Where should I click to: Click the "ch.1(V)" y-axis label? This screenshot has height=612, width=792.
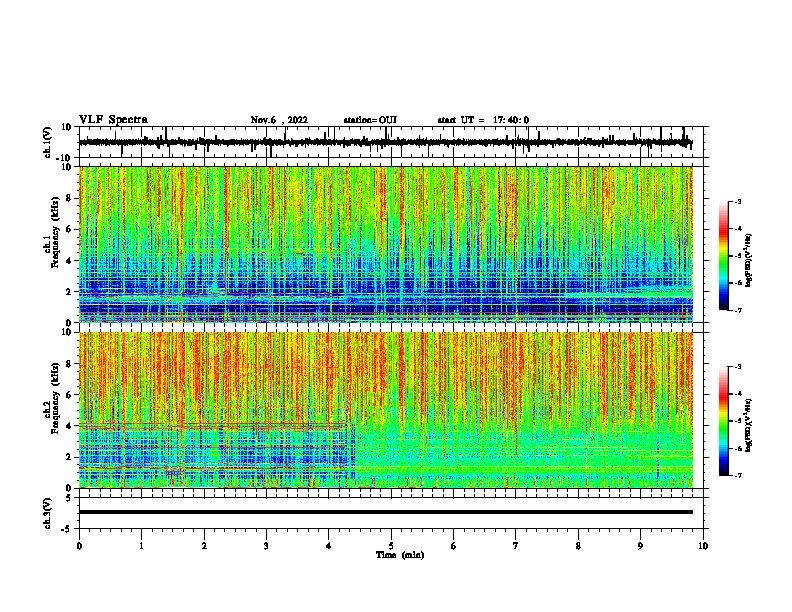pos(48,142)
